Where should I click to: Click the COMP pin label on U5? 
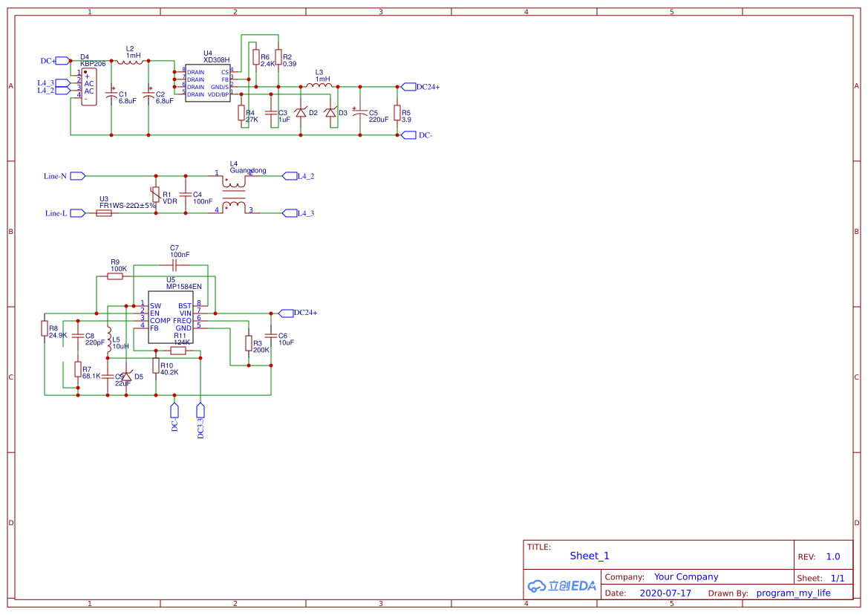160,321
